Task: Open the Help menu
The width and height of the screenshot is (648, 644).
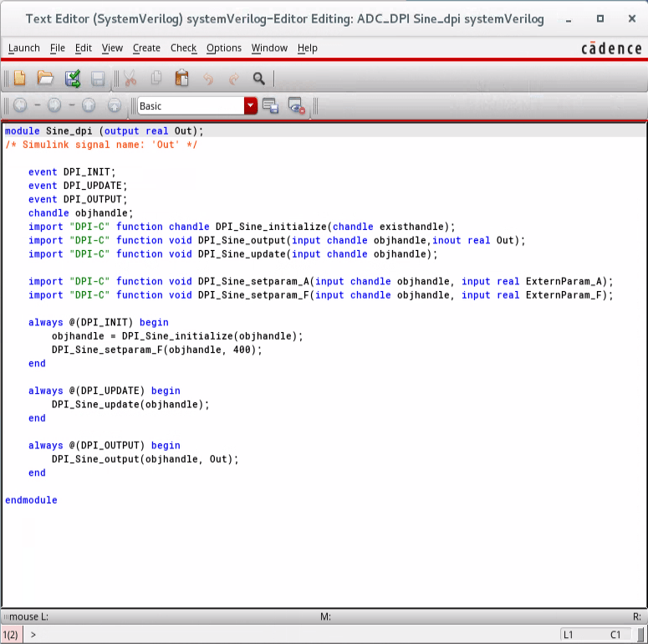Action: [308, 49]
